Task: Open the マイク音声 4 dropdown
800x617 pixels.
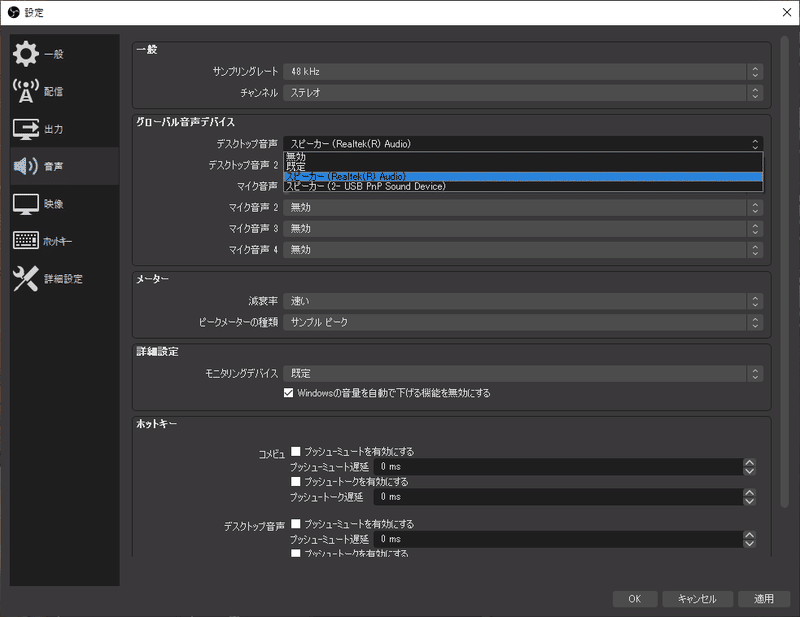Action: point(523,250)
